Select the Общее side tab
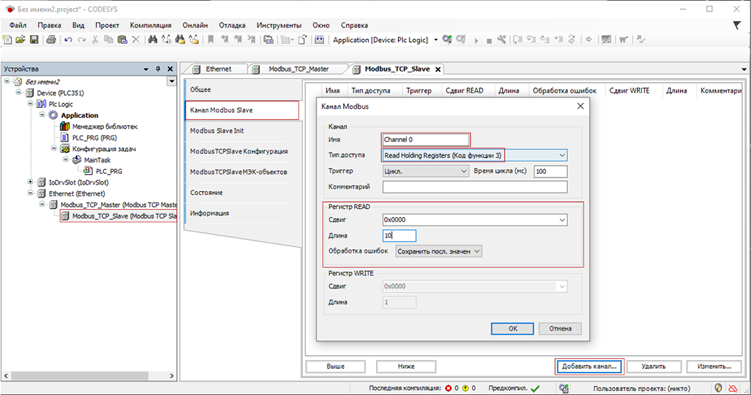 (242, 90)
